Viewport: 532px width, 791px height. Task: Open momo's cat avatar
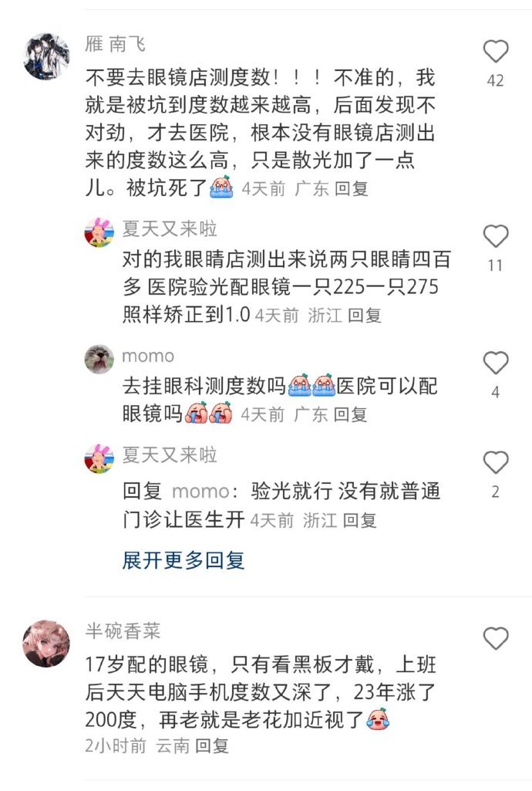tap(99, 359)
